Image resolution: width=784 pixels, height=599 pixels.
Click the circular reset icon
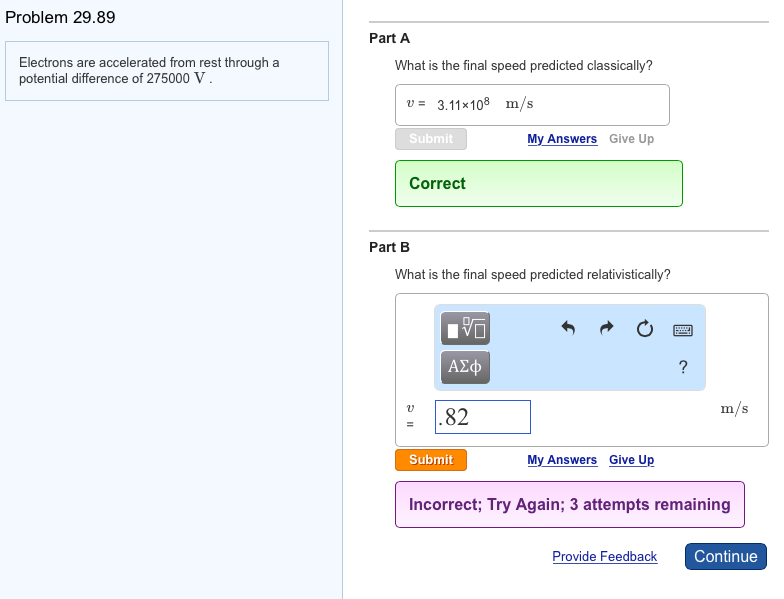tap(645, 328)
